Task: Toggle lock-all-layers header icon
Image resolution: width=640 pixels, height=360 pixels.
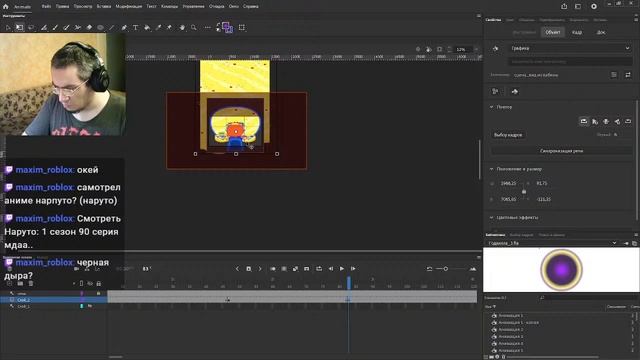Action: pos(98,283)
